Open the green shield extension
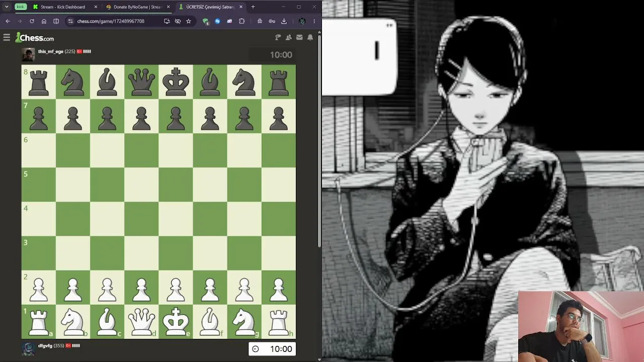The height and width of the screenshot is (362, 644). click(205, 21)
